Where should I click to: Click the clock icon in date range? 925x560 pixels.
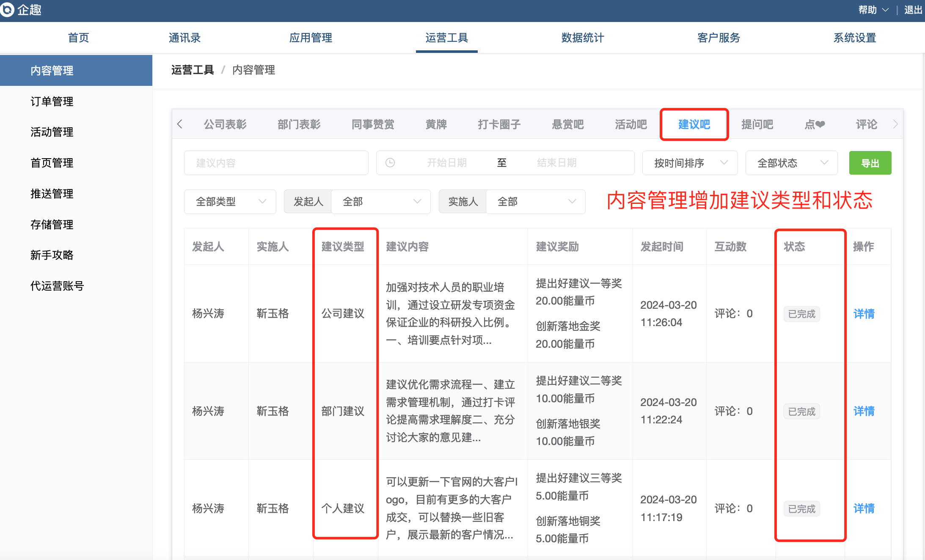(x=390, y=163)
